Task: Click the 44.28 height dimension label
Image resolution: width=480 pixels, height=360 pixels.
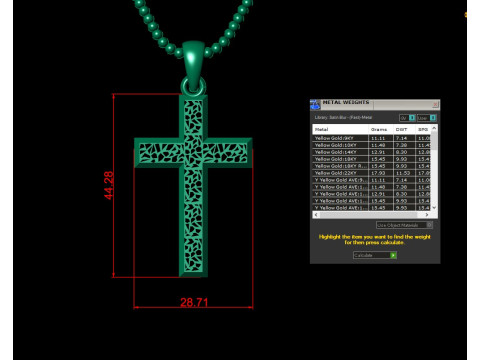Action: click(x=109, y=185)
